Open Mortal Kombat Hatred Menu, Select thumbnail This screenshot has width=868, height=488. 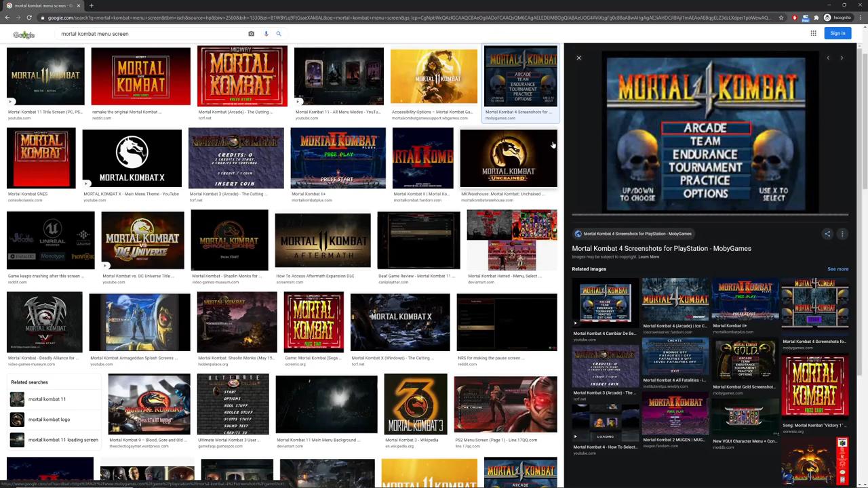[x=512, y=240]
